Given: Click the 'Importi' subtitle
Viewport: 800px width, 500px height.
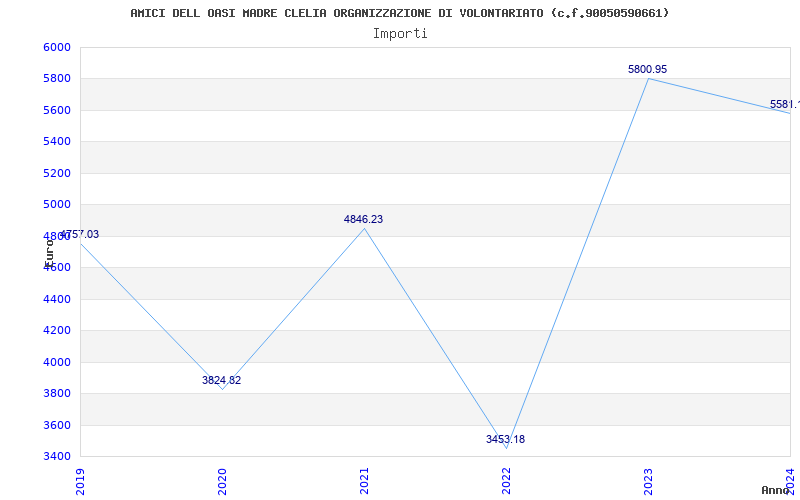Looking at the screenshot, I should tap(400, 34).
